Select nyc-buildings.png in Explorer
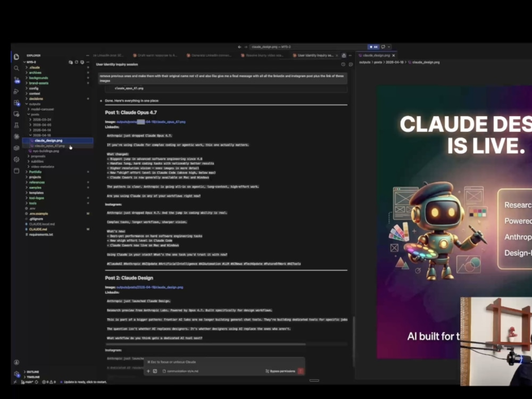Screen dimensions: 532x399 coord(57,151)
